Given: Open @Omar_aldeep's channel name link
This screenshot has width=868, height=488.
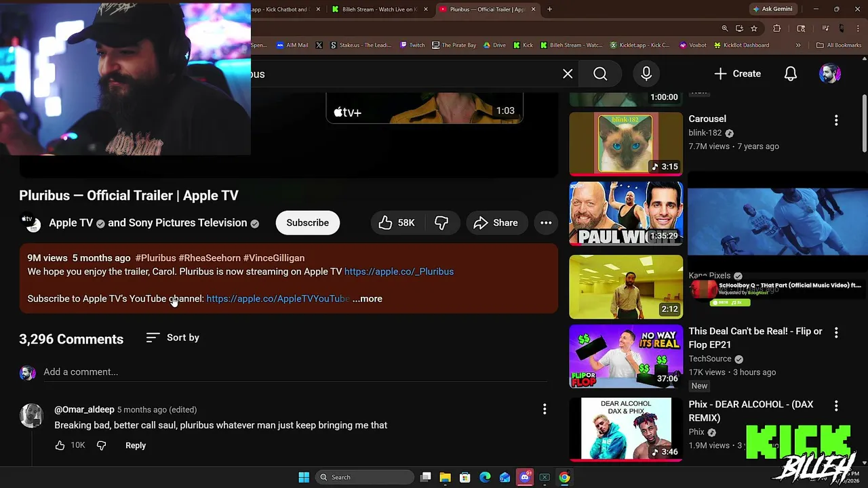Looking at the screenshot, I should 84,409.
